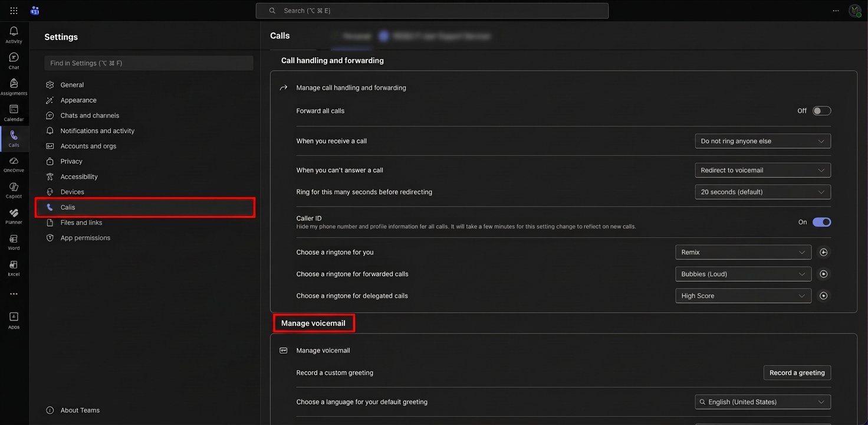Open the When you receive a call dropdown
Viewport: 868px width, 425px height.
(762, 141)
